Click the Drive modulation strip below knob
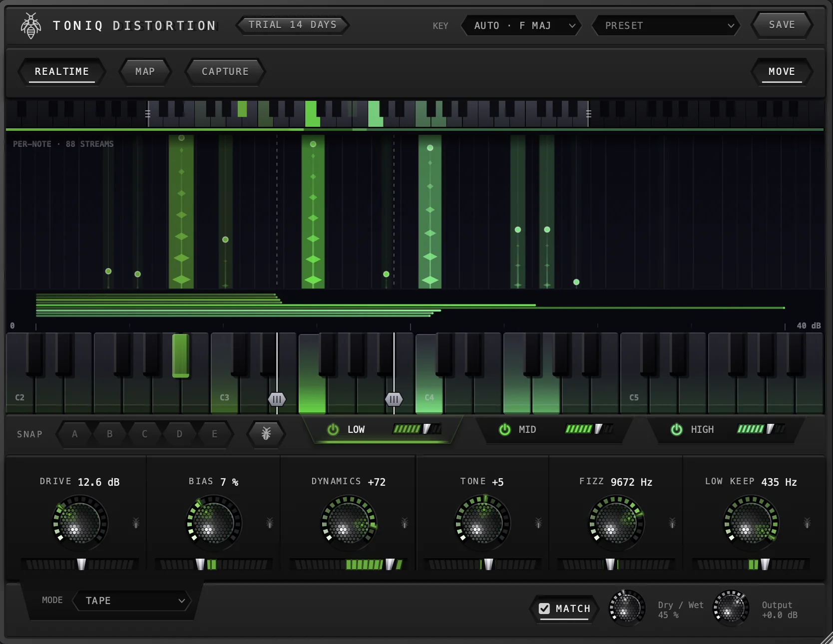Image resolution: width=833 pixels, height=644 pixels. (80, 565)
